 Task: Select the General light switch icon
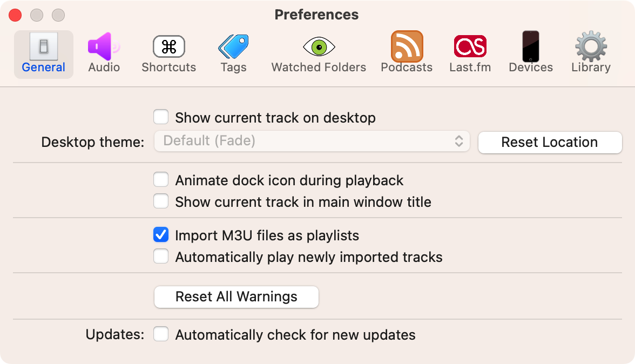point(44,46)
